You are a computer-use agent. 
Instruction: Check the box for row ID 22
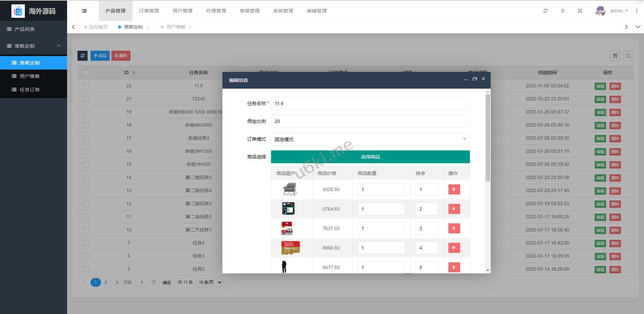[x=86, y=86]
